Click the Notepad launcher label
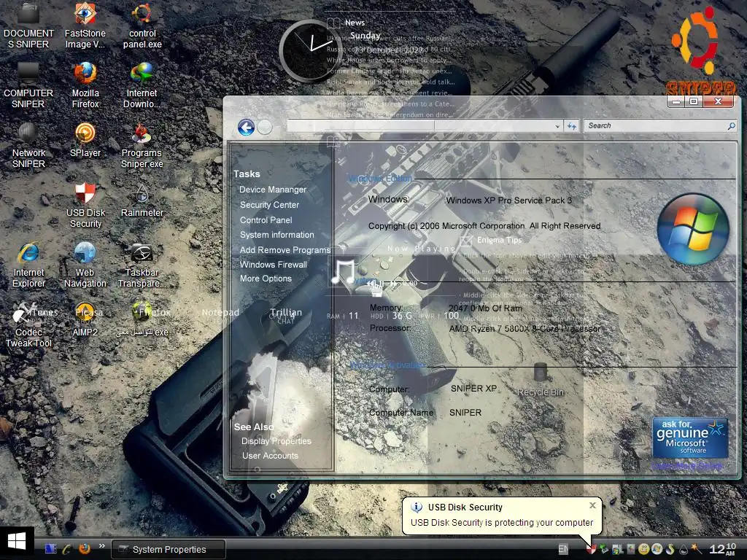The height and width of the screenshot is (560, 747). (x=220, y=312)
